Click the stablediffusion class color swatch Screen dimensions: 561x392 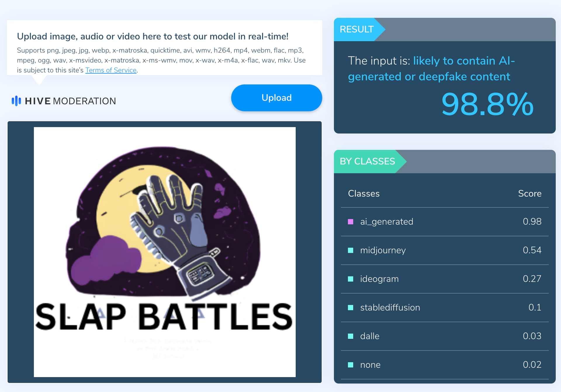pyautogui.click(x=351, y=308)
